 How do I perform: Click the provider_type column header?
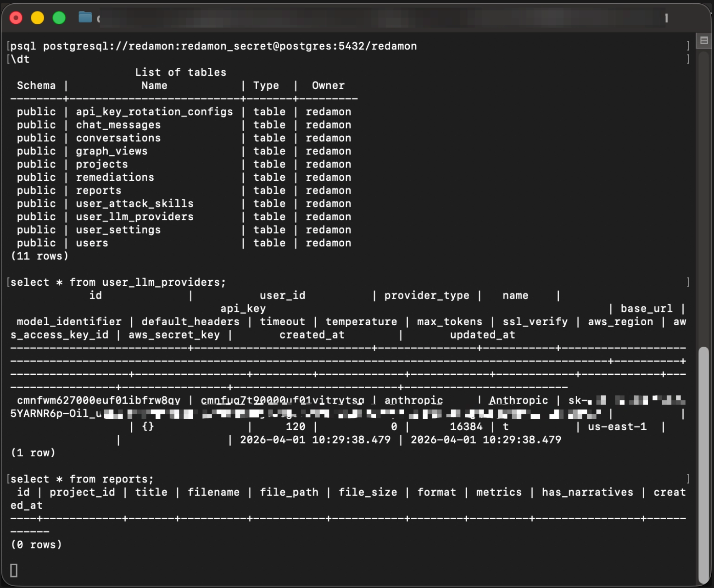[427, 296]
